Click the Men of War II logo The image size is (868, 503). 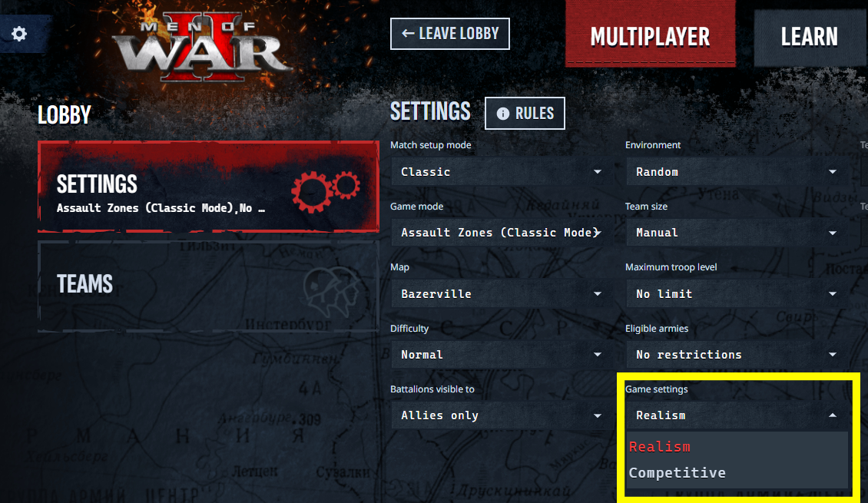[x=201, y=48]
